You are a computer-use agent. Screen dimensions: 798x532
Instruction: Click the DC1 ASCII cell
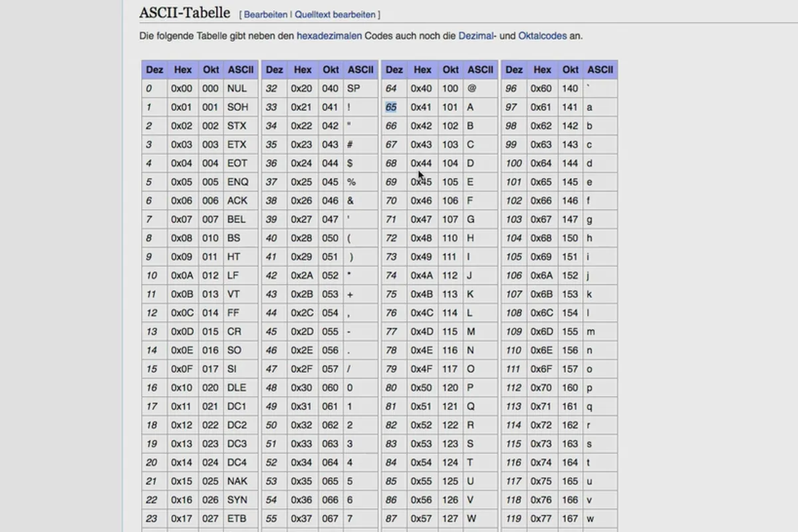(241, 406)
